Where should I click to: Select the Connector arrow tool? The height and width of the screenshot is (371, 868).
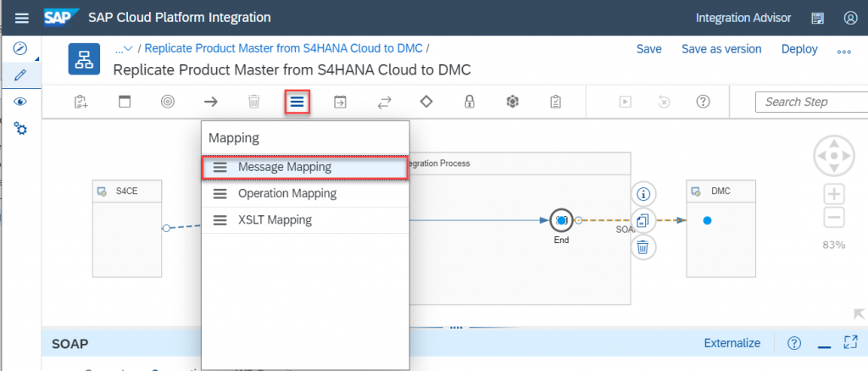click(211, 102)
